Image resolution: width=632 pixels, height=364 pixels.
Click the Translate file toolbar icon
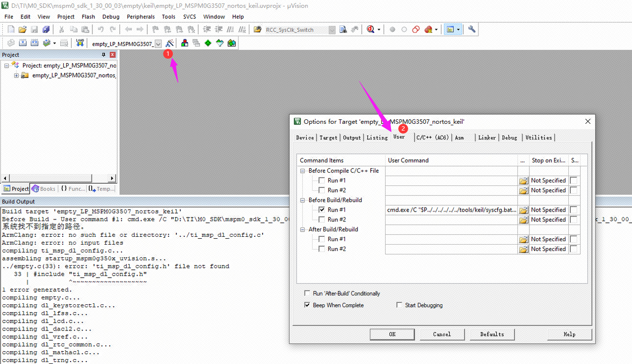tap(10, 43)
